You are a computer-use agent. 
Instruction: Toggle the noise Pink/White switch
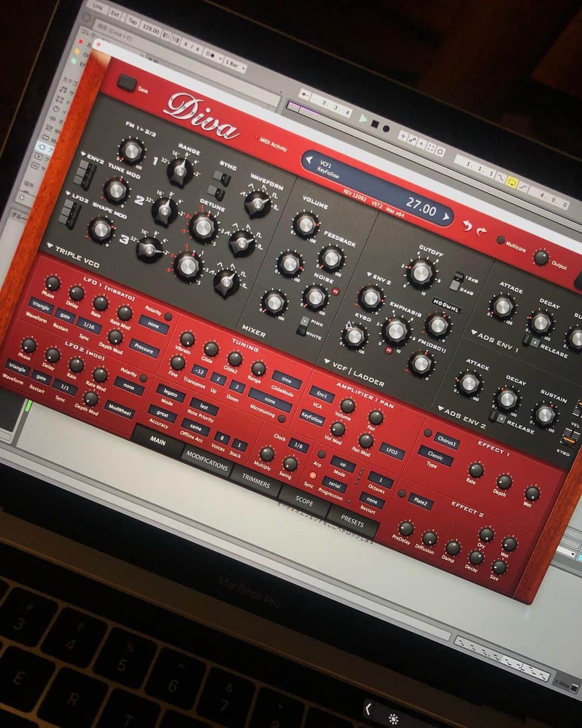[x=304, y=326]
